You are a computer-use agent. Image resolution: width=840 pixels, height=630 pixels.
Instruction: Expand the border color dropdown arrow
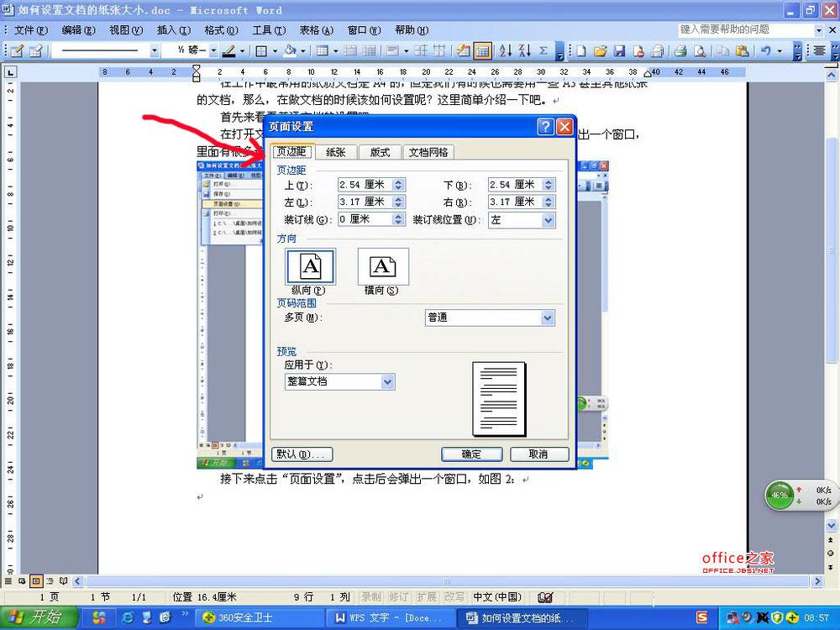coord(242,51)
